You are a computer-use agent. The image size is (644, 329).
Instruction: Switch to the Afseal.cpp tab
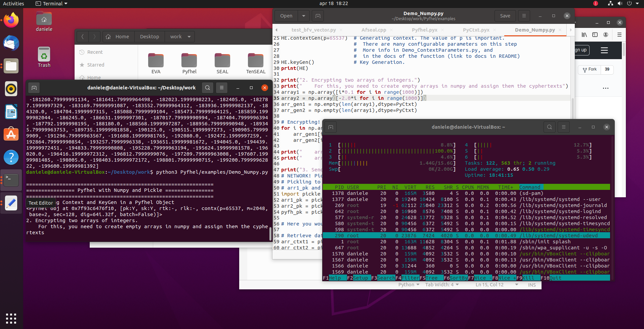(x=374, y=30)
